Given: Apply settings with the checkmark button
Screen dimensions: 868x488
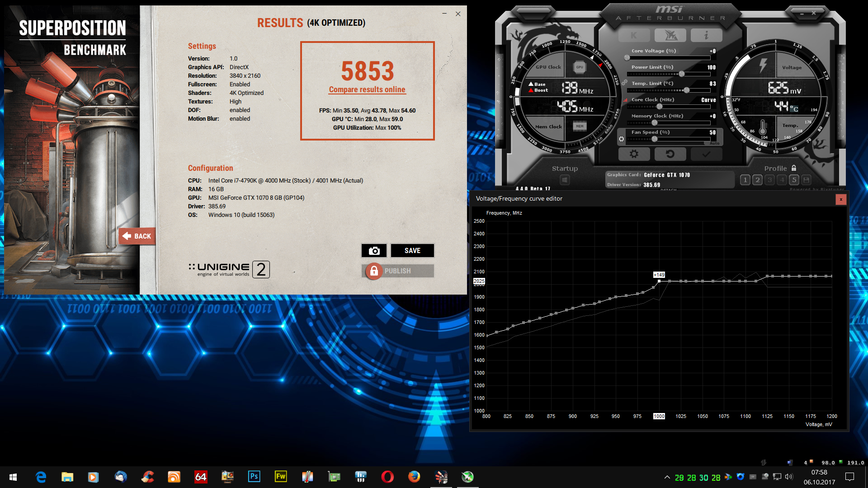Looking at the screenshot, I should 706,154.
